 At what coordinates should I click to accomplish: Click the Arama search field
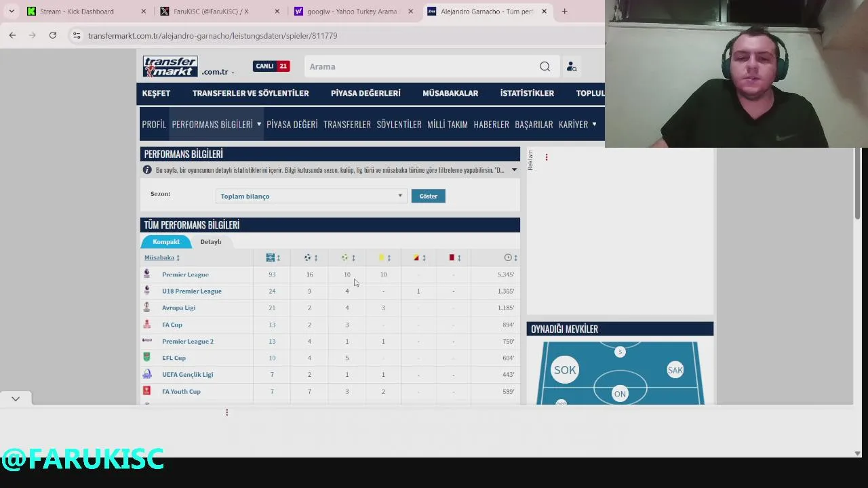click(x=420, y=66)
